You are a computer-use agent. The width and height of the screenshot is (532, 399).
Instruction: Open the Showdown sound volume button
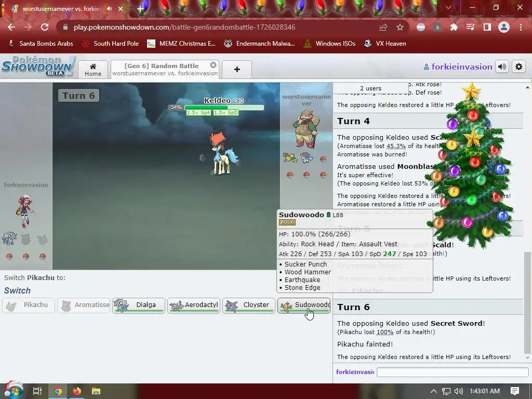pyautogui.click(x=502, y=67)
